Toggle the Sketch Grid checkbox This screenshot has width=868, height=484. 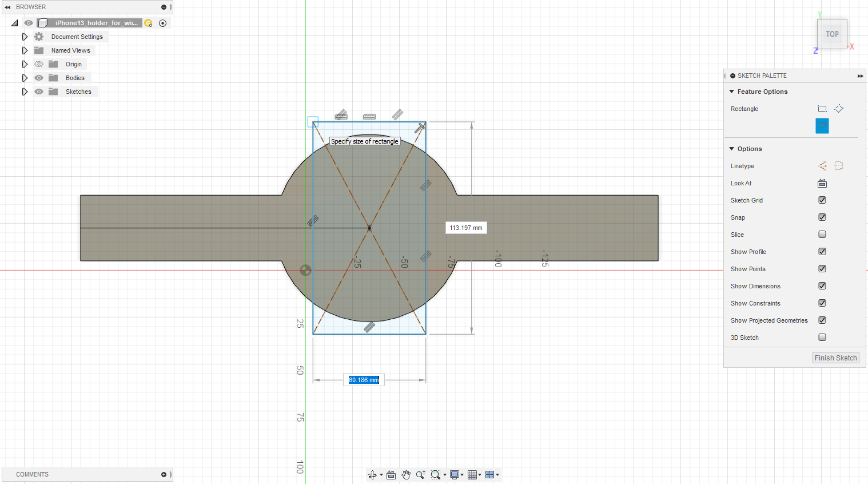point(822,200)
